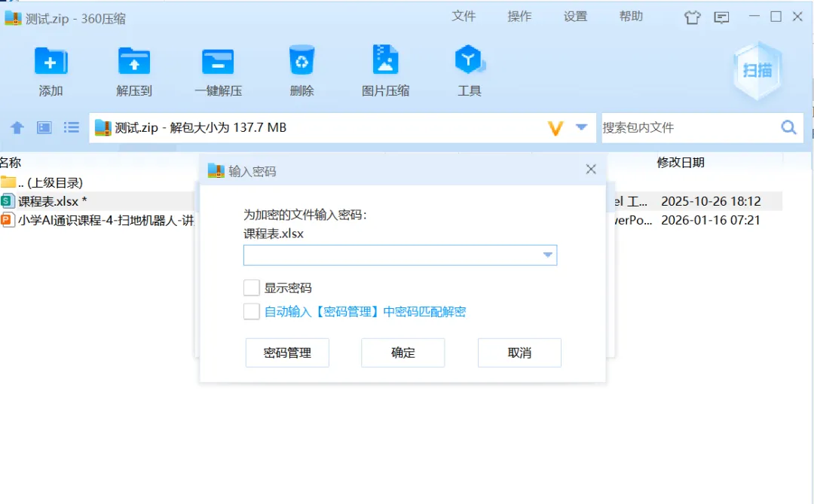Click the feedback message icon in titlebar

[x=721, y=17]
